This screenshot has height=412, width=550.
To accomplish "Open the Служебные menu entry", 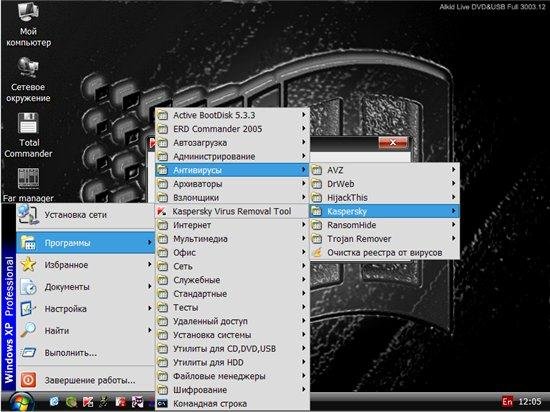I will [232, 280].
